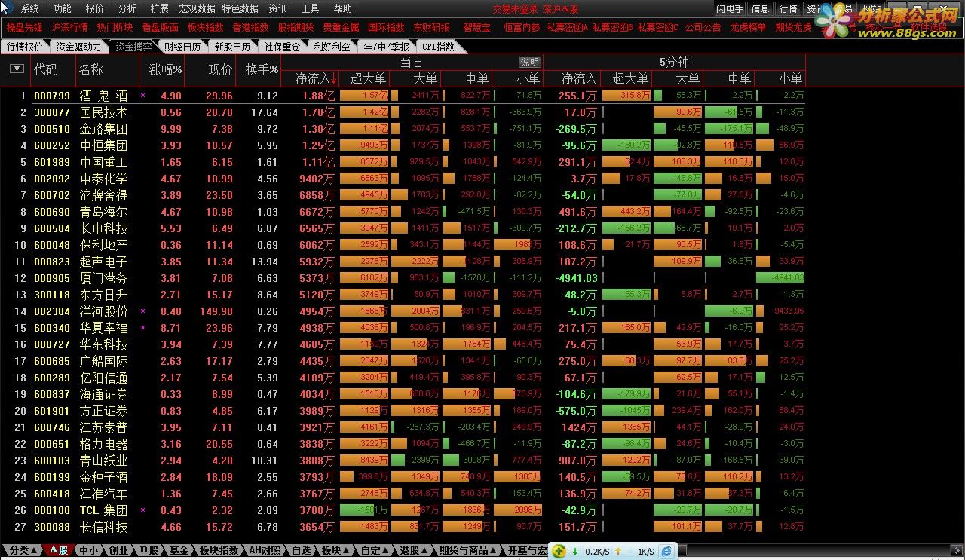Switch to the 行情报价 tab
This screenshot has width=965, height=560.
[25, 47]
